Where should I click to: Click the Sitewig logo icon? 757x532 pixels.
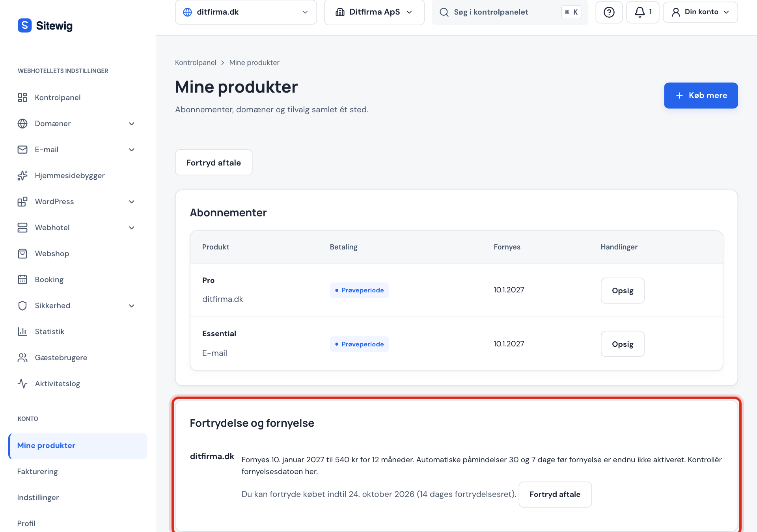point(24,26)
